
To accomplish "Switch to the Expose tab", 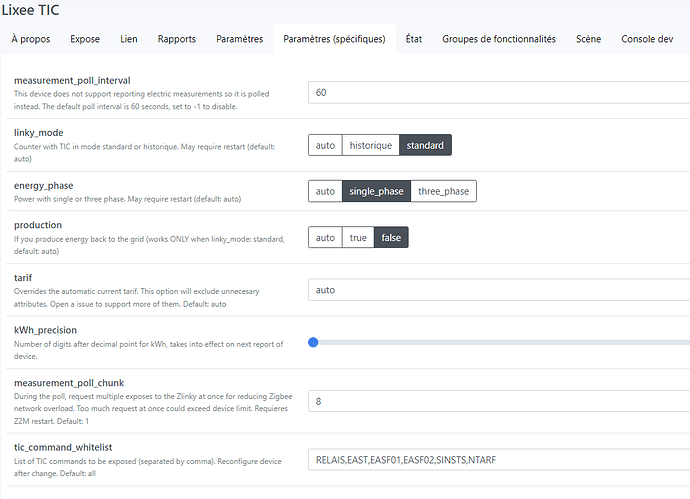I will [x=85, y=39].
